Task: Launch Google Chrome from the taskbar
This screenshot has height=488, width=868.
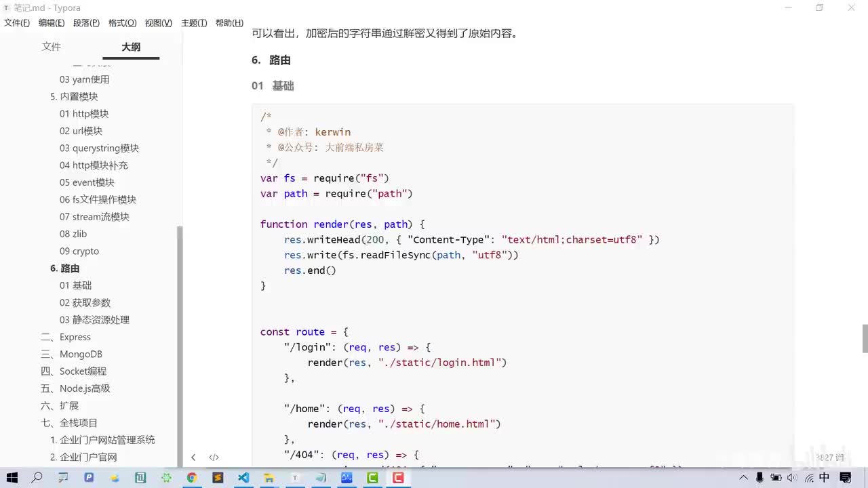Action: [192, 477]
